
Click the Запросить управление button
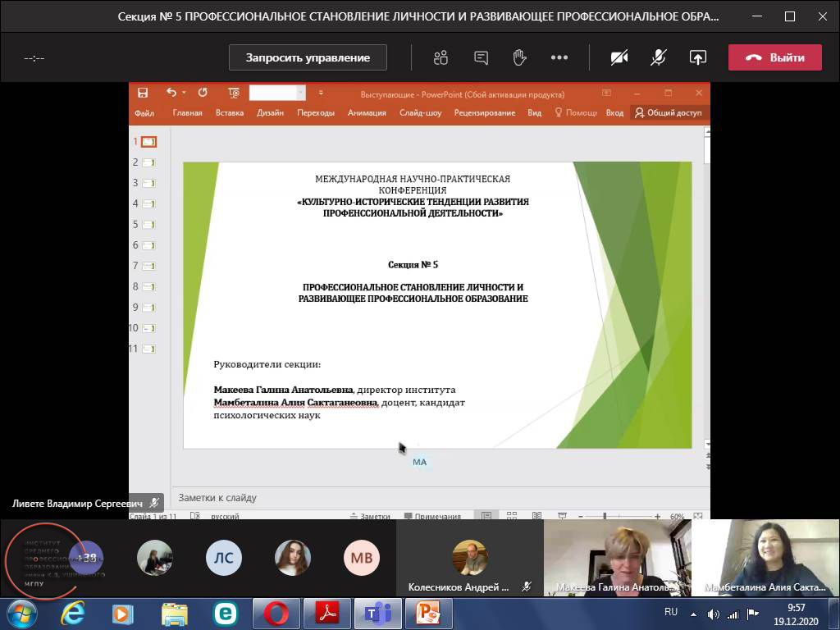[x=308, y=57]
